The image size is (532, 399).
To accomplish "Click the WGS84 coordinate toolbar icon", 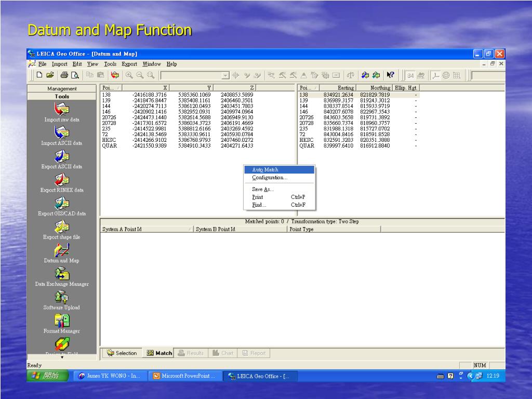I will click(410, 75).
